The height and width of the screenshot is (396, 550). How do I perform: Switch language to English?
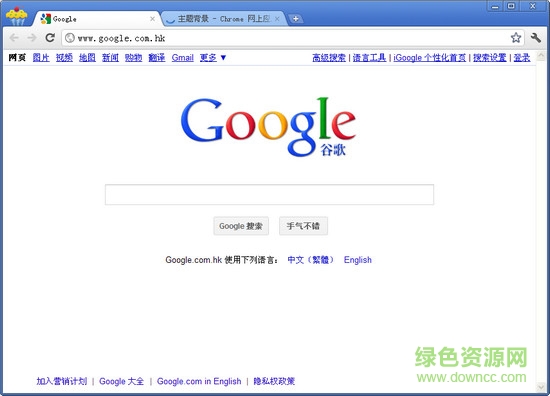tap(357, 260)
